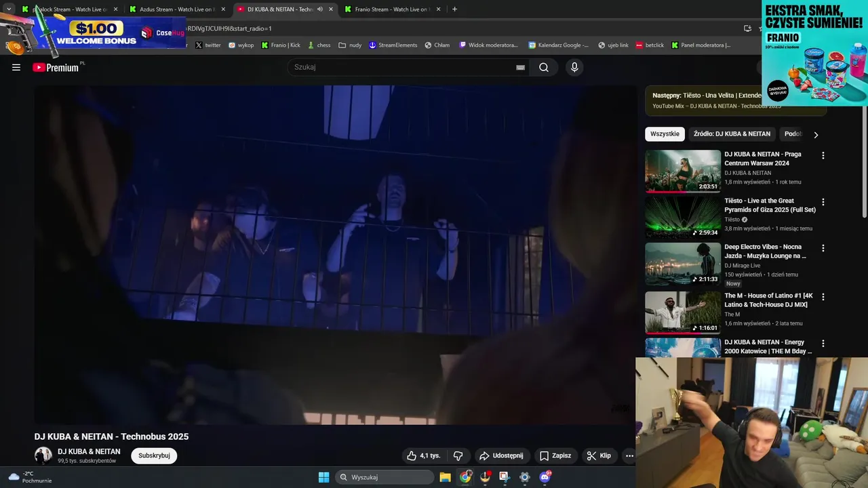Click 'The M' channel name text

(x=732, y=314)
